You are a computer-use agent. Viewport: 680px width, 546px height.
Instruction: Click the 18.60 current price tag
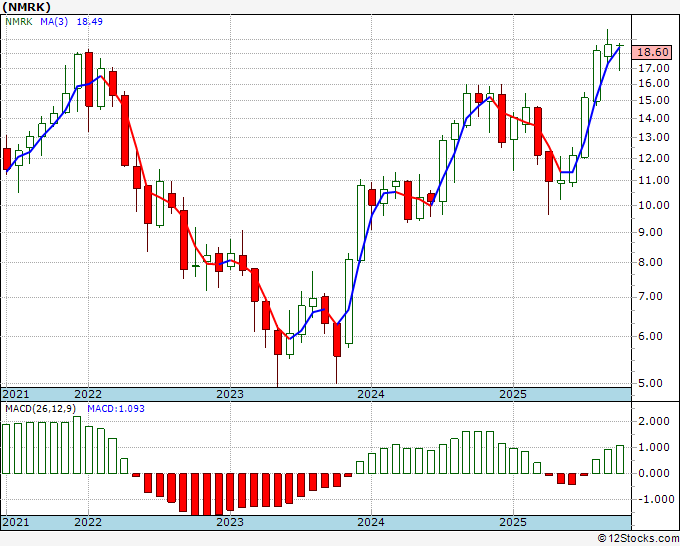coord(653,52)
